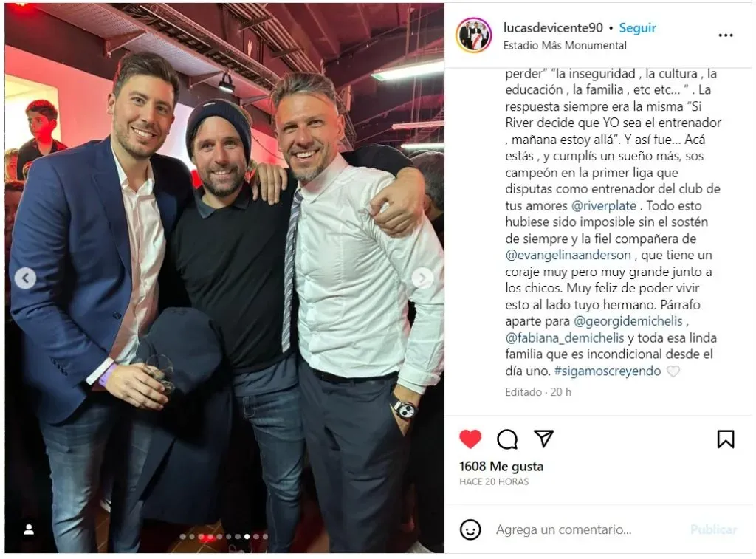Jump to the last carousel dot

(265, 536)
